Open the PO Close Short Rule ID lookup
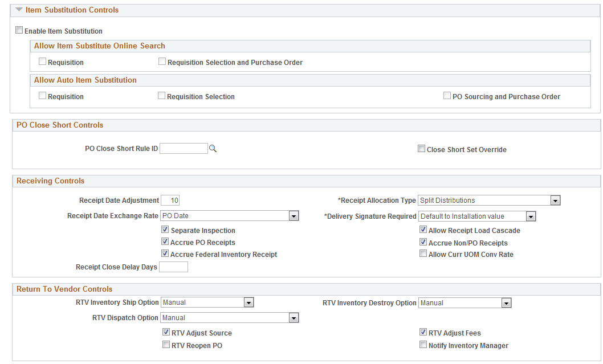The image size is (603, 364). point(212,148)
